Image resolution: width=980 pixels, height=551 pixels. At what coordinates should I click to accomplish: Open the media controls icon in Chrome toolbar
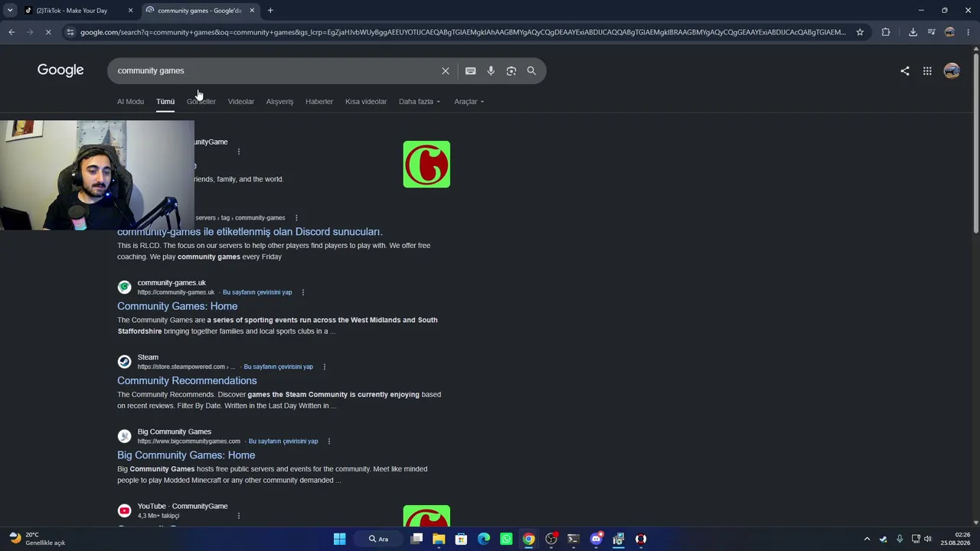tap(931, 32)
